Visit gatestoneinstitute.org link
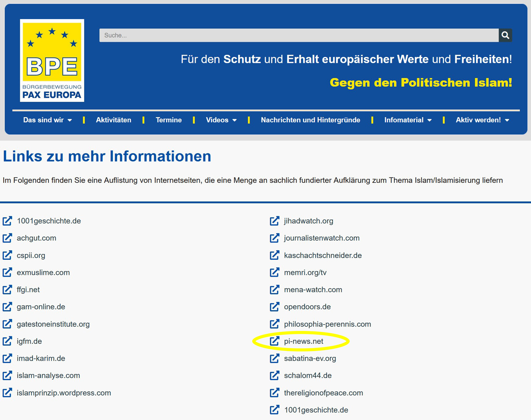This screenshot has width=531, height=420. tap(53, 324)
